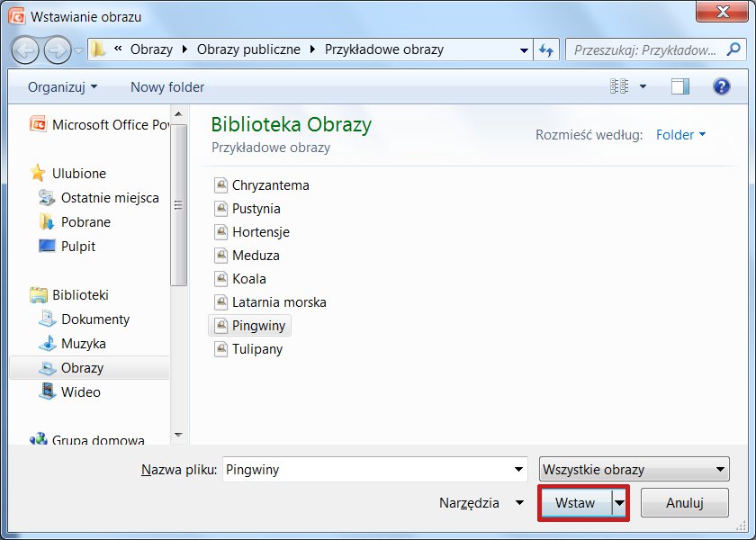Select Obrazy in the address breadcrumb
Image resolution: width=756 pixels, height=540 pixels.
tap(151, 49)
